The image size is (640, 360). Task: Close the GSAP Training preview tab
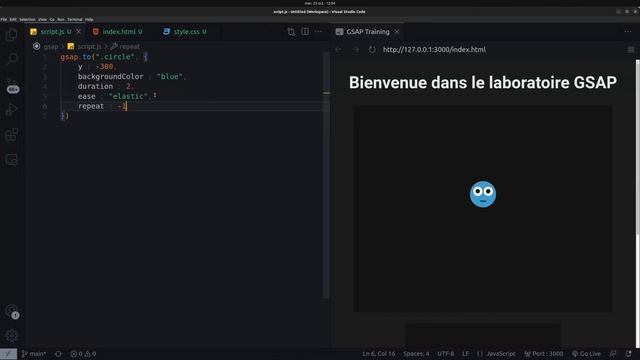tap(397, 31)
